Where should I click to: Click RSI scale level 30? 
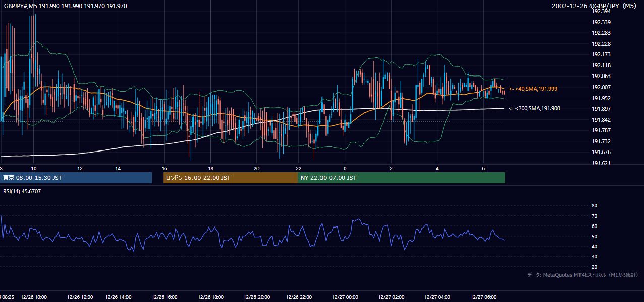[x=594, y=257]
